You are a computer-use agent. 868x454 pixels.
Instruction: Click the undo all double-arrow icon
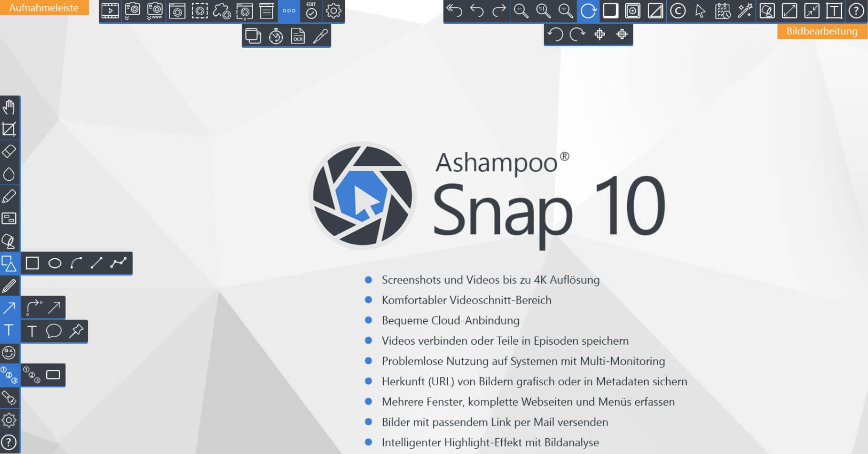tap(455, 11)
